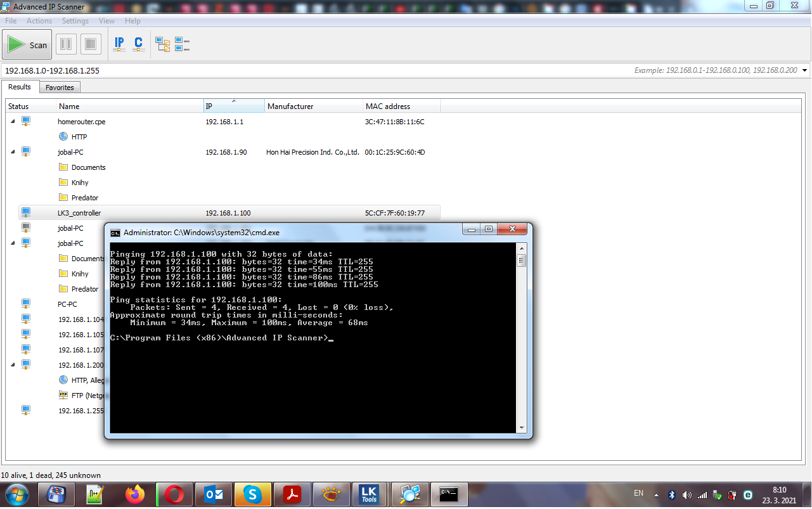Collapse the homerouter.cpe tree node
The height and width of the screenshot is (509, 812).
coord(13,122)
